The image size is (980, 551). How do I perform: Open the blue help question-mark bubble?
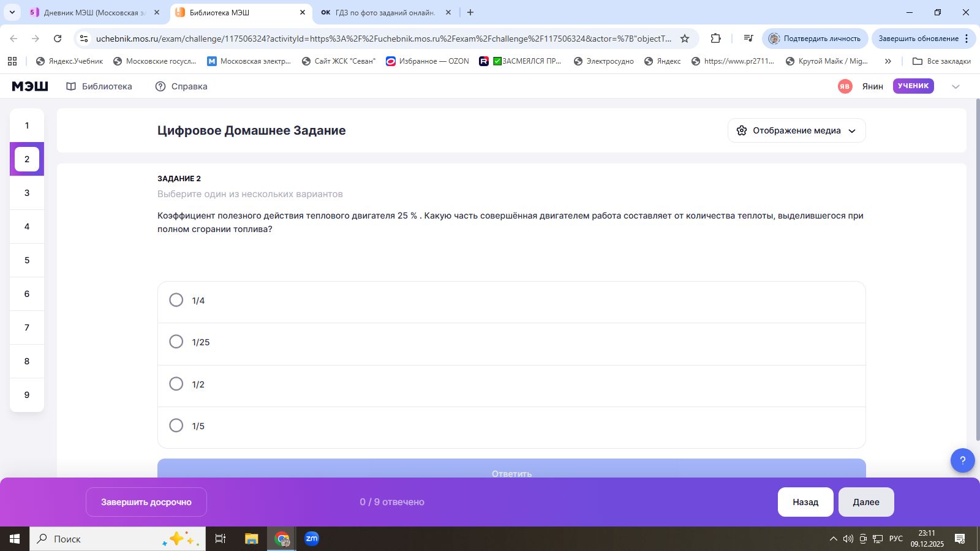(962, 460)
